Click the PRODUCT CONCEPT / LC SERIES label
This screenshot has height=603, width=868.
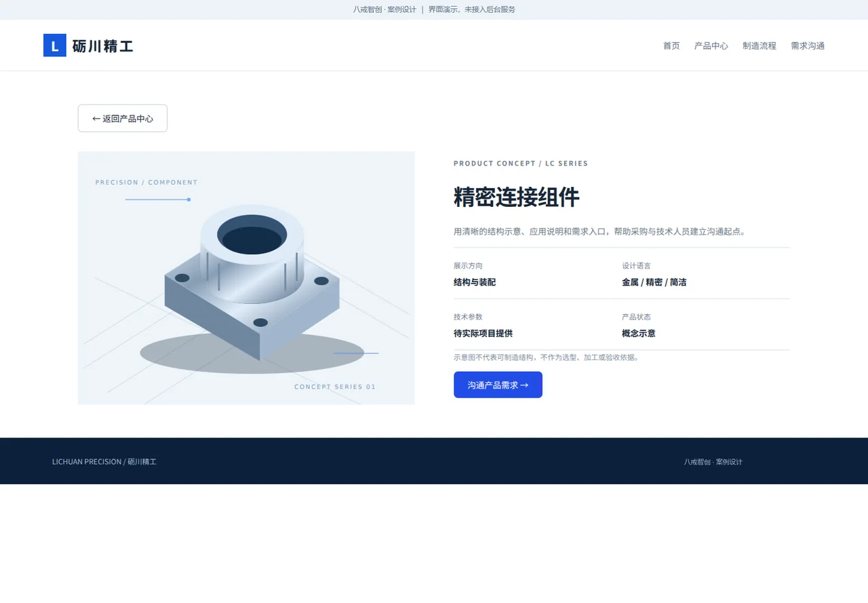521,163
